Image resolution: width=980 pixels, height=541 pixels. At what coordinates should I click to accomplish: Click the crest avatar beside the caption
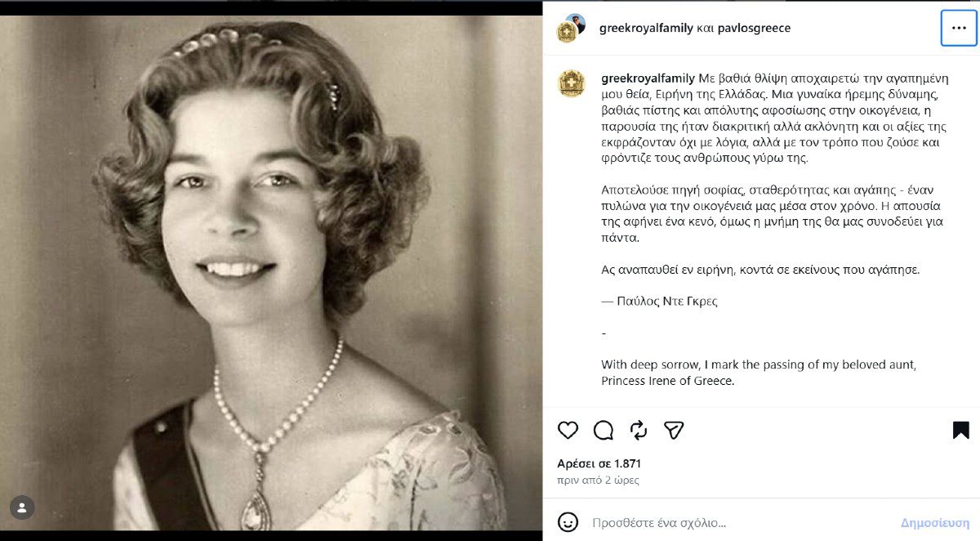tap(571, 84)
